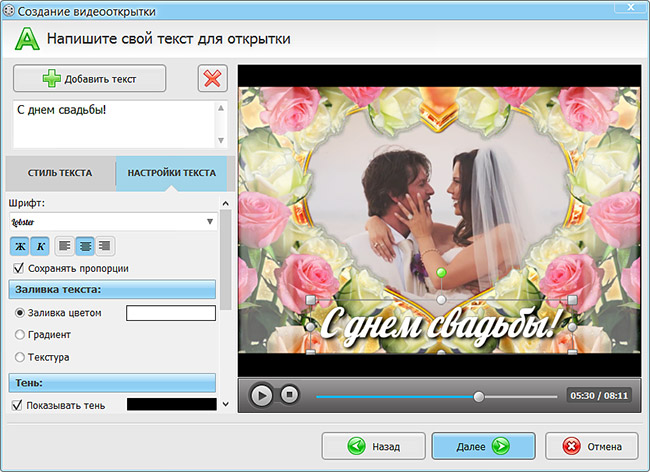Click the film reel icon in title bar
This screenshot has height=472, width=650.
8,11
